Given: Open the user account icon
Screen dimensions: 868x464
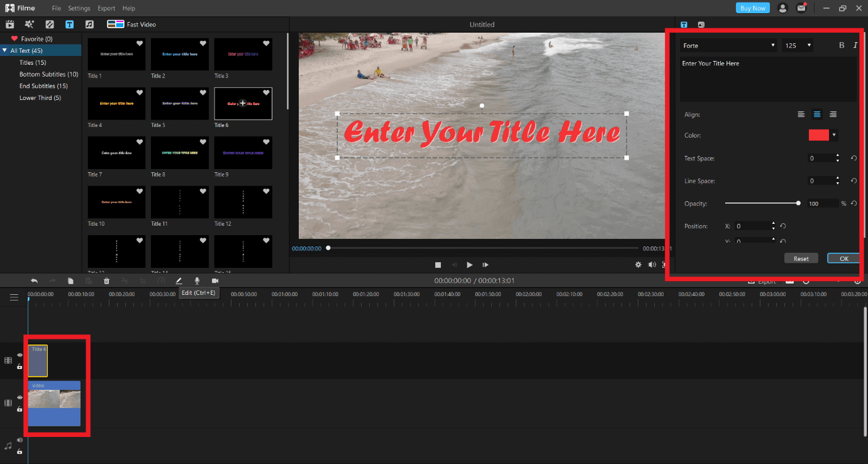Looking at the screenshot, I should (782, 8).
